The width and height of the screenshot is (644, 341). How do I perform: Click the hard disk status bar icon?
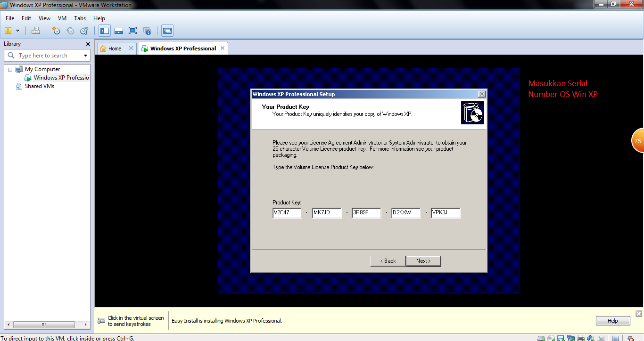pyautogui.click(x=541, y=338)
